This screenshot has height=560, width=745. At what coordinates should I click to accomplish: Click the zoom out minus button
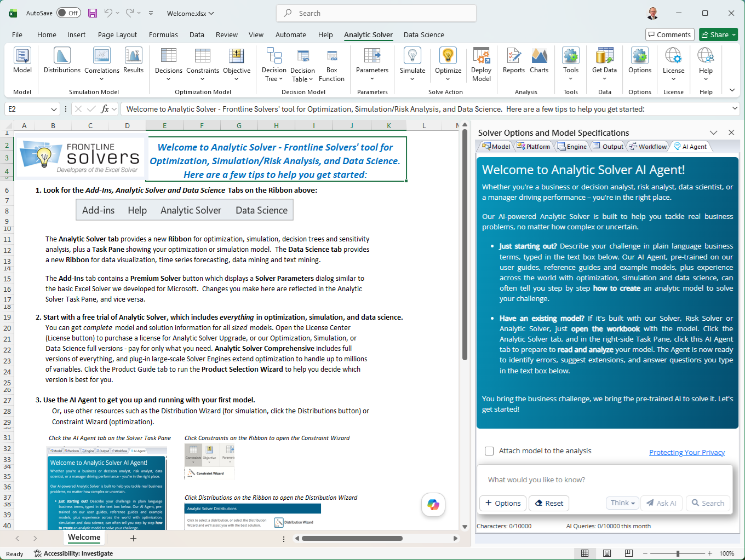(645, 553)
